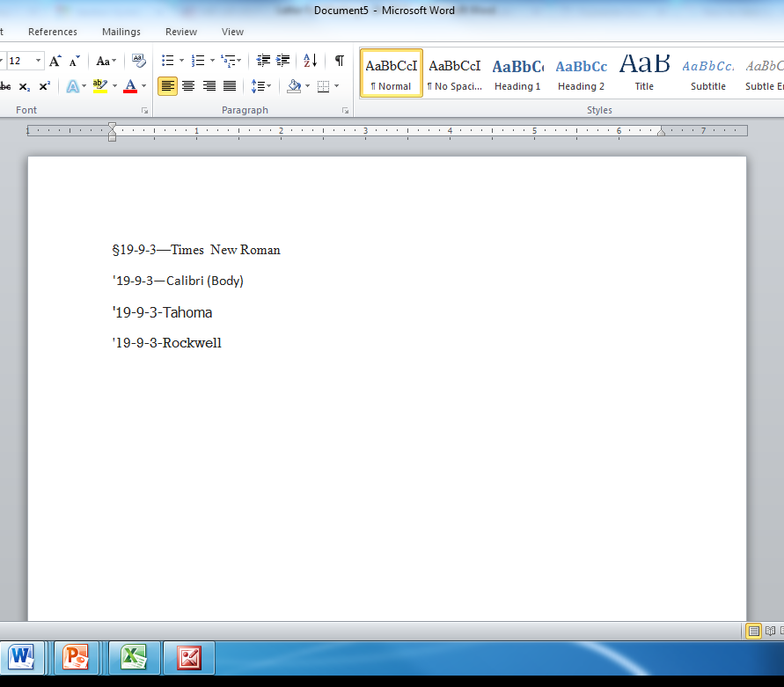Open the Font dialog launcher
This screenshot has width=784, height=687.
(145, 111)
